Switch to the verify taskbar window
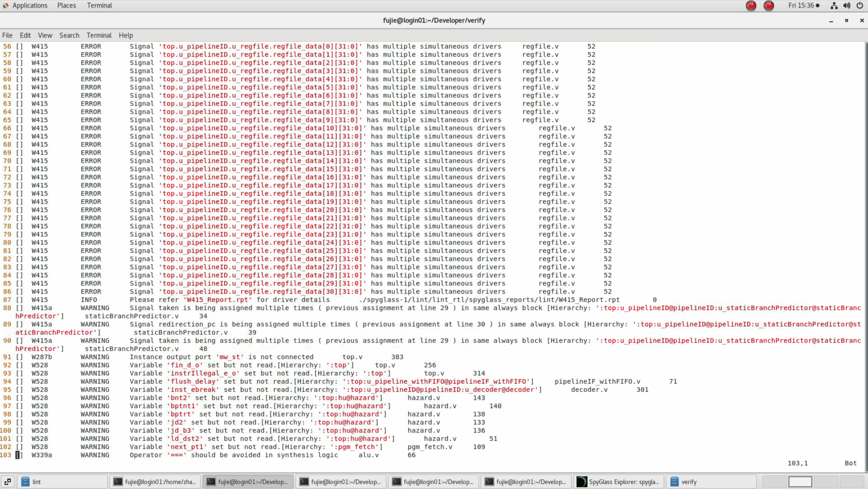 [x=711, y=482]
